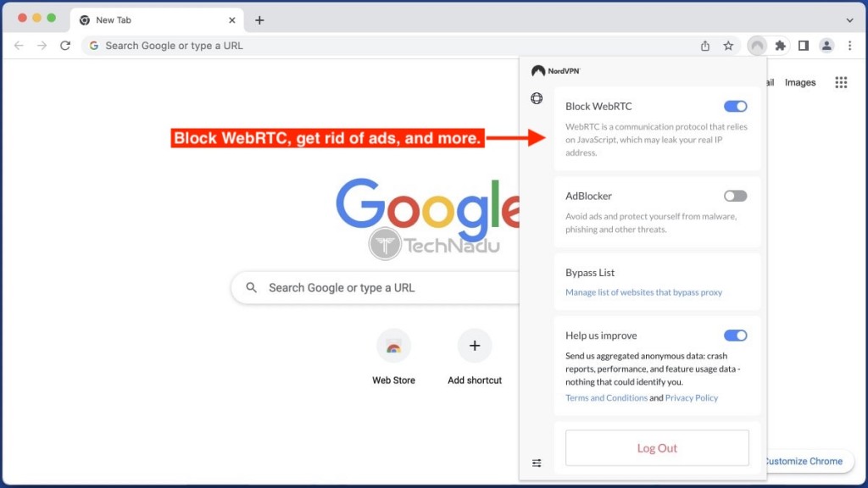868x488 pixels.
Task: Open the Privacy Policy link
Action: click(x=692, y=398)
